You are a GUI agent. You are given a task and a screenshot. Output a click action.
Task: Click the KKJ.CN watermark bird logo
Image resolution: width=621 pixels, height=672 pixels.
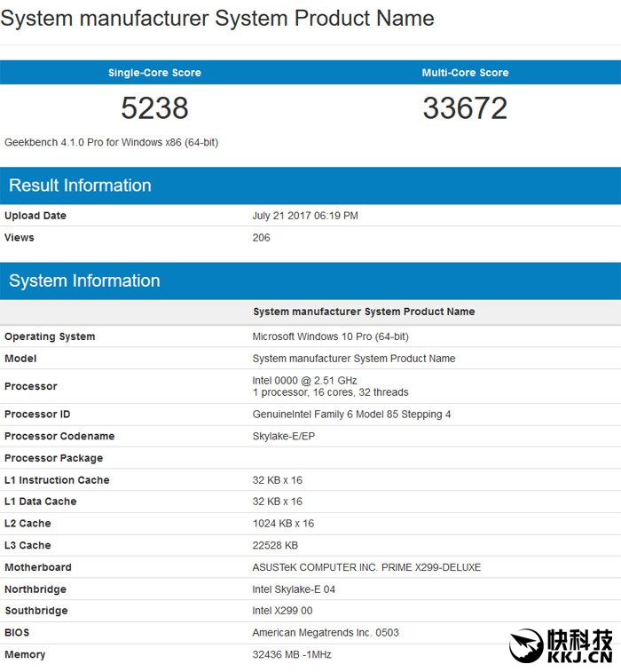point(527,645)
